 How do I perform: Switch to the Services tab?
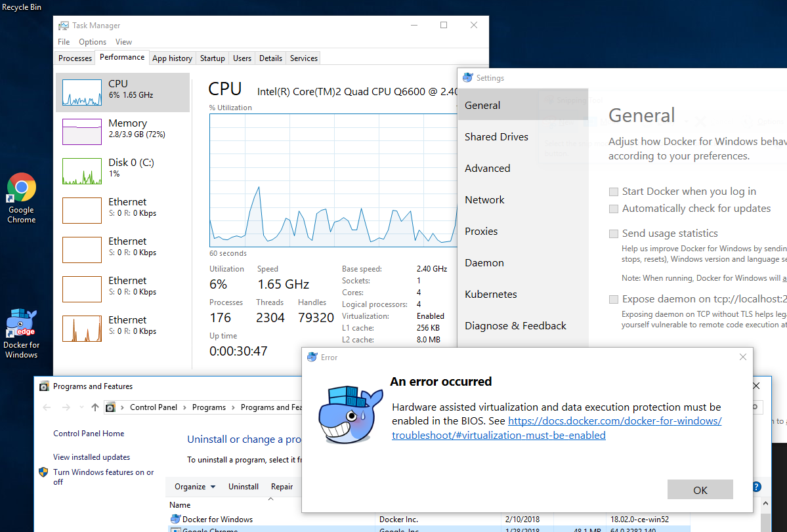304,58
